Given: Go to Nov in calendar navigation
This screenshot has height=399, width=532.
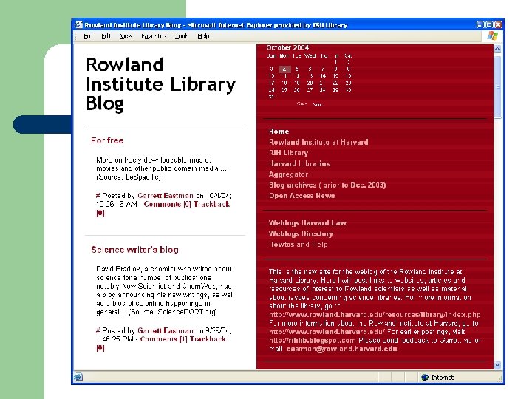Looking at the screenshot, I should coord(317,104).
